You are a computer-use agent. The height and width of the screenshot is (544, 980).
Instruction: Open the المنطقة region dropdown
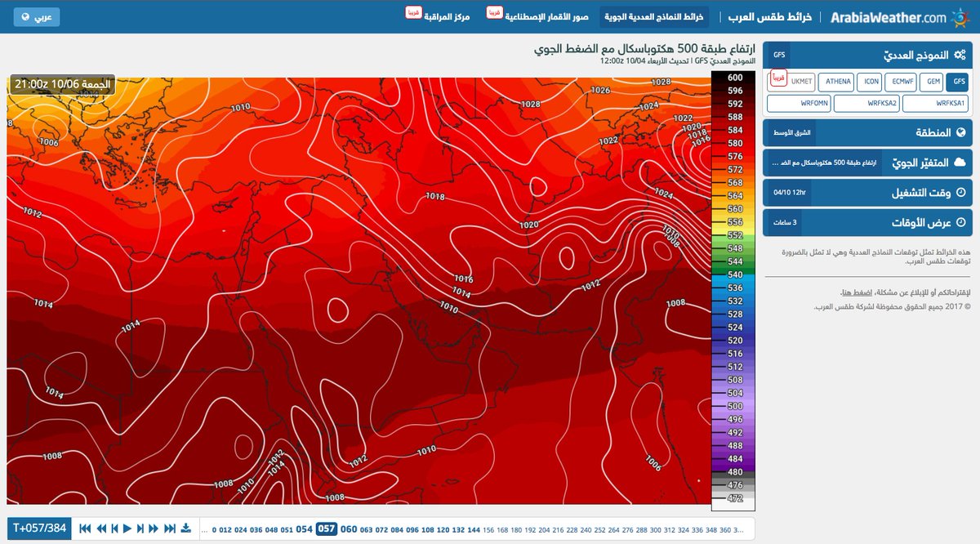click(x=868, y=132)
